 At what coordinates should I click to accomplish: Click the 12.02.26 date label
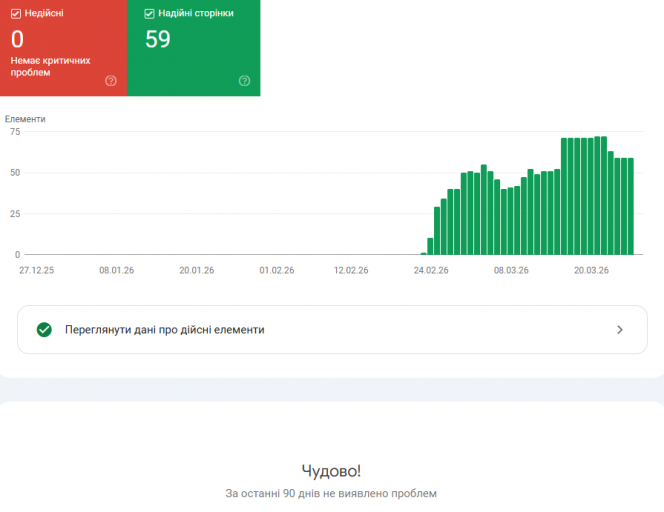pos(351,270)
